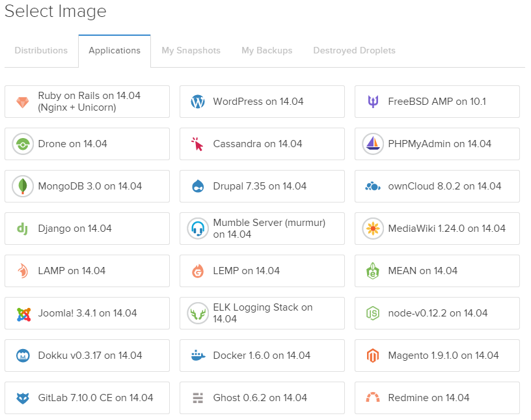Click the Ruby on Rails gem icon

[23, 102]
